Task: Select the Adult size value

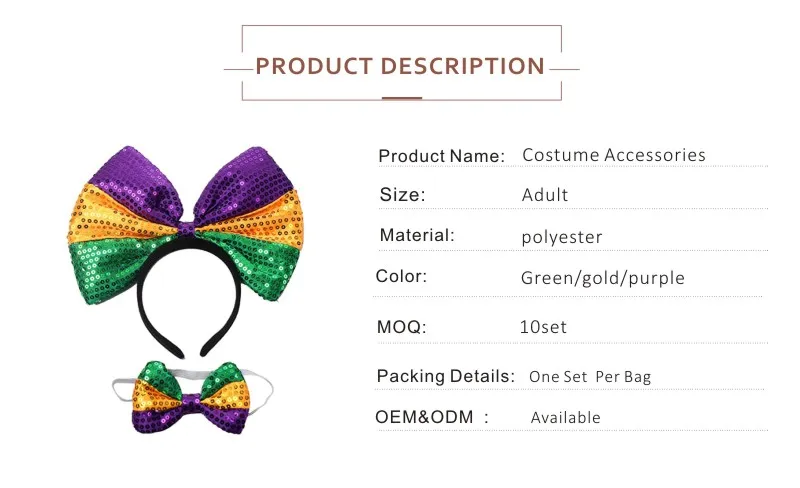Action: 545,195
